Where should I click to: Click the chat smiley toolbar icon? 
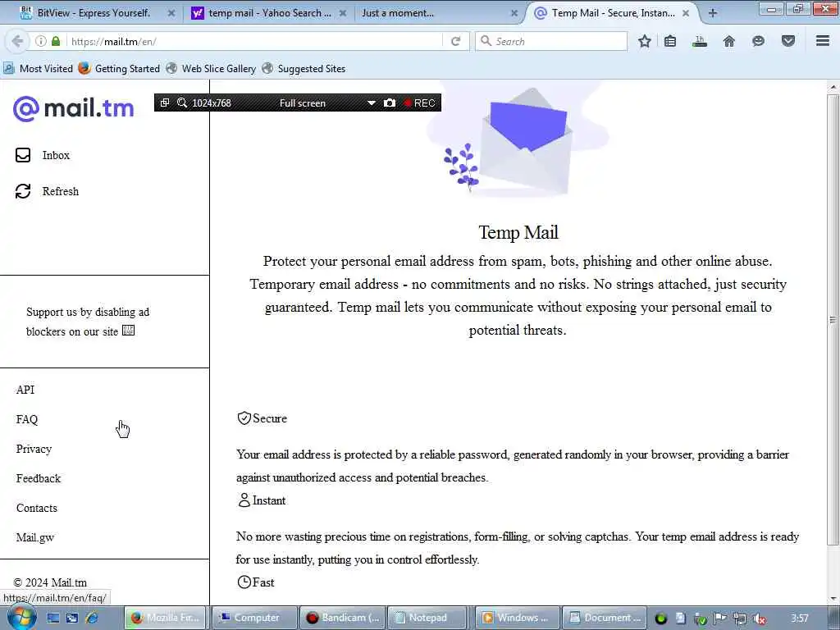(x=758, y=41)
